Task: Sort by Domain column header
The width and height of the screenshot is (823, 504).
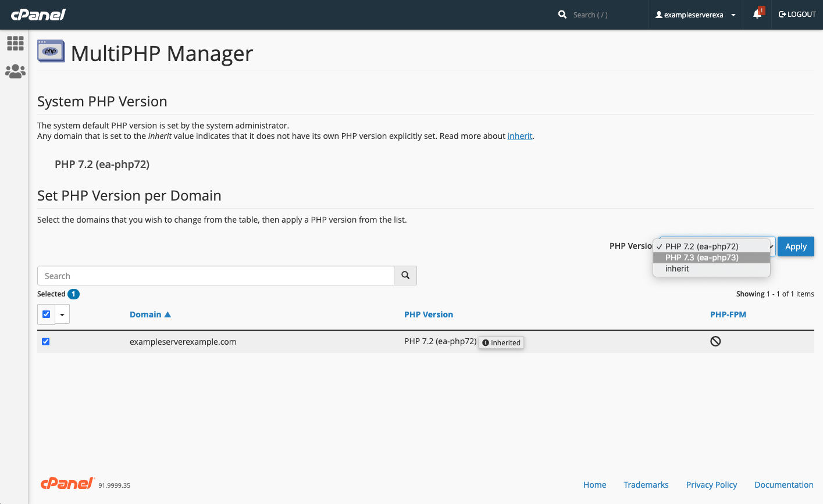Action: [150, 314]
